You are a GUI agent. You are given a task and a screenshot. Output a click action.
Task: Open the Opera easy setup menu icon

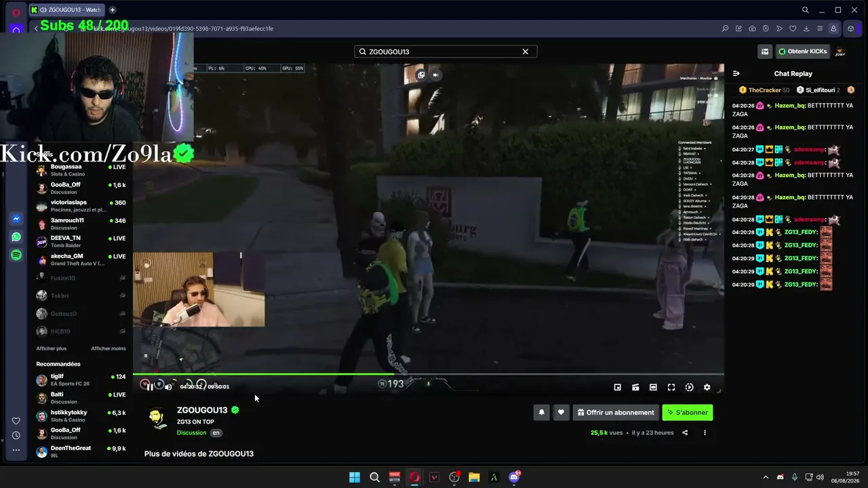[x=820, y=28]
